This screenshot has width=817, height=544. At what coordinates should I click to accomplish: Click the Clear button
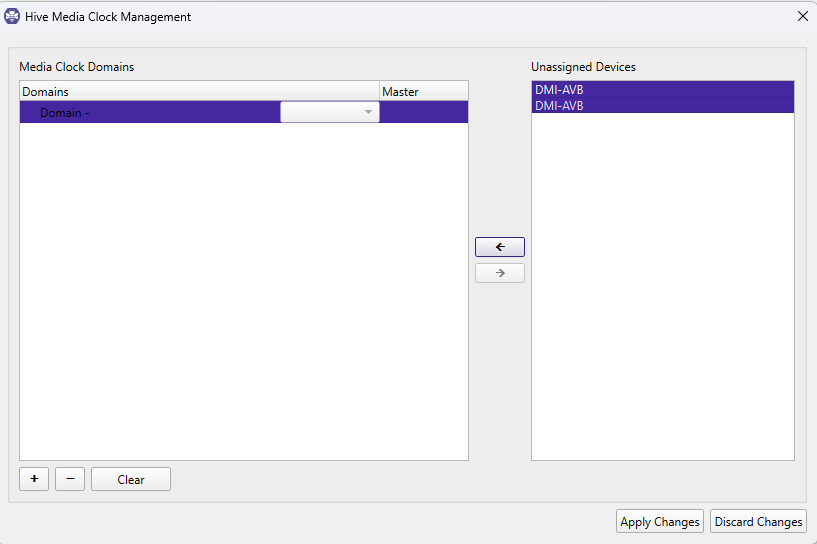click(x=131, y=479)
